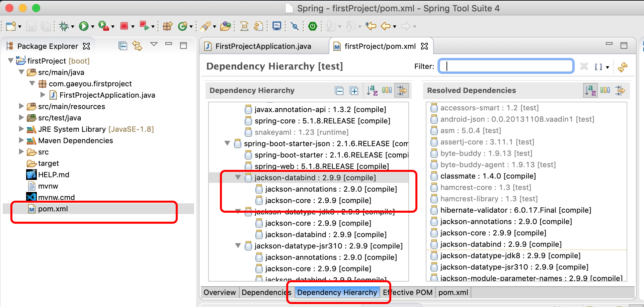Toggle Skip All Breakpoints icon
The image size is (644, 307).
[295, 26]
